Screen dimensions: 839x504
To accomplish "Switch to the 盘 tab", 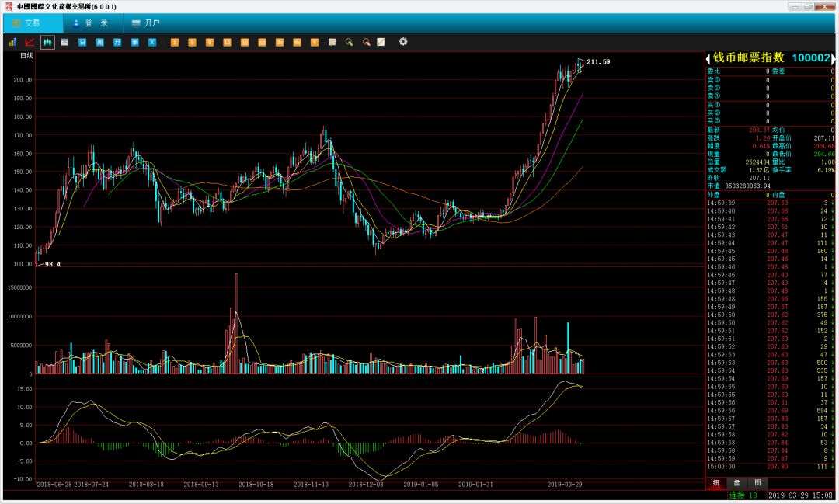I will point(736,482).
